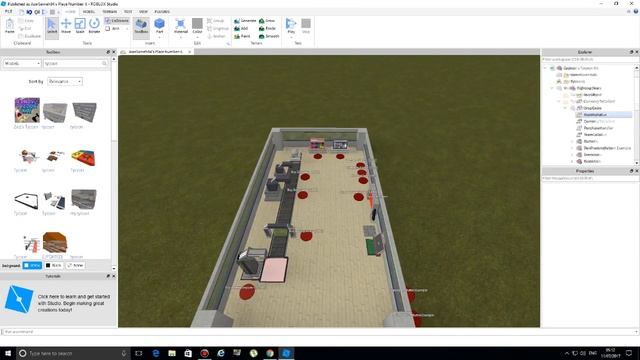Click the Stop test button

(306, 25)
